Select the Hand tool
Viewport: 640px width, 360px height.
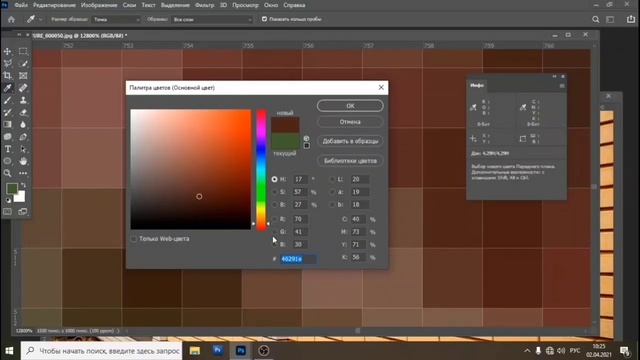[23, 161]
